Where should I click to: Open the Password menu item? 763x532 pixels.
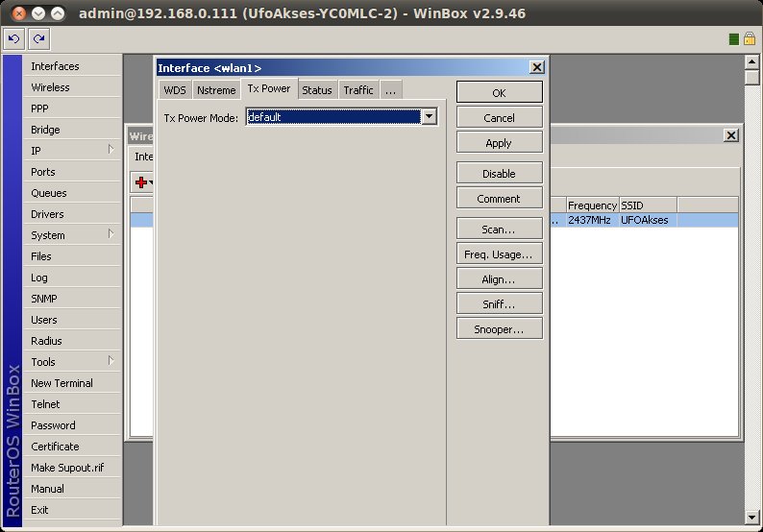(x=72, y=425)
